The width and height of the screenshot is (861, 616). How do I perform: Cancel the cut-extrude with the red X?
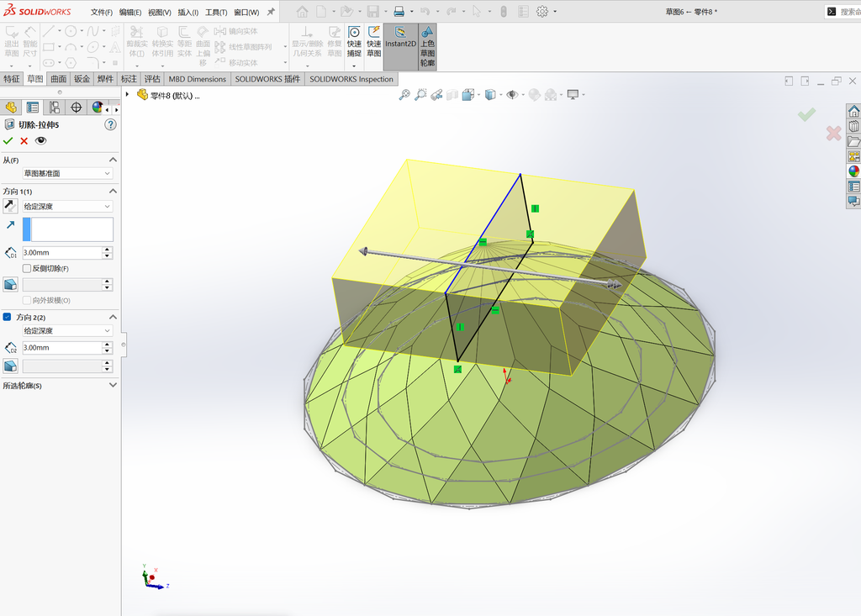(24, 141)
